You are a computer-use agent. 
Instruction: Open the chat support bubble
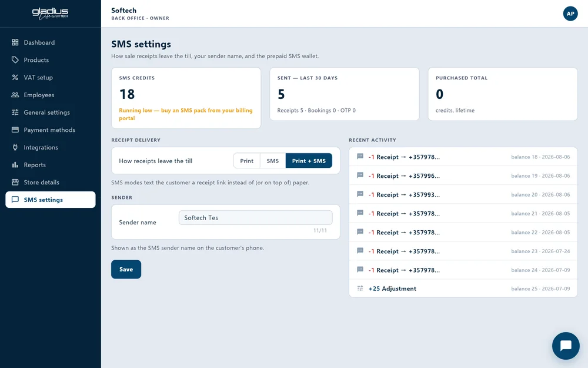point(566,346)
